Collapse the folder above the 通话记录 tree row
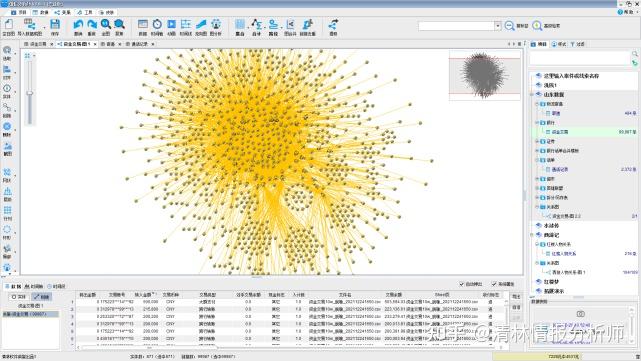Viewport: 641px width, 361px height. coord(537,160)
